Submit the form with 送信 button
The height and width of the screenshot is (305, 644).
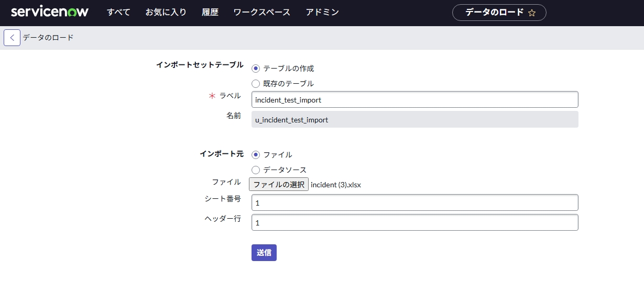coord(264,253)
